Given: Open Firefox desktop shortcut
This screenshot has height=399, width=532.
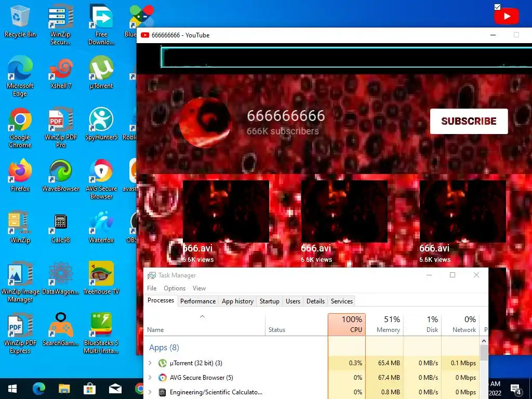Looking at the screenshot, I should [20, 176].
